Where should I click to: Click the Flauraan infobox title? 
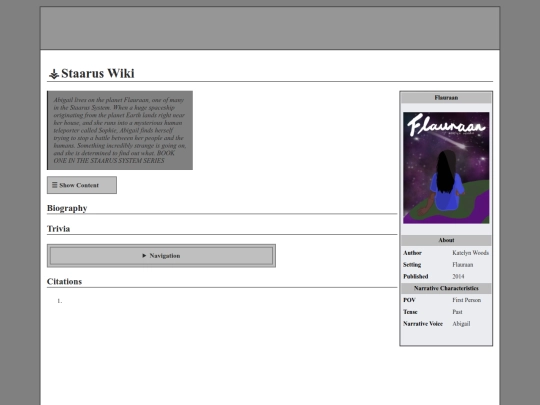point(446,98)
